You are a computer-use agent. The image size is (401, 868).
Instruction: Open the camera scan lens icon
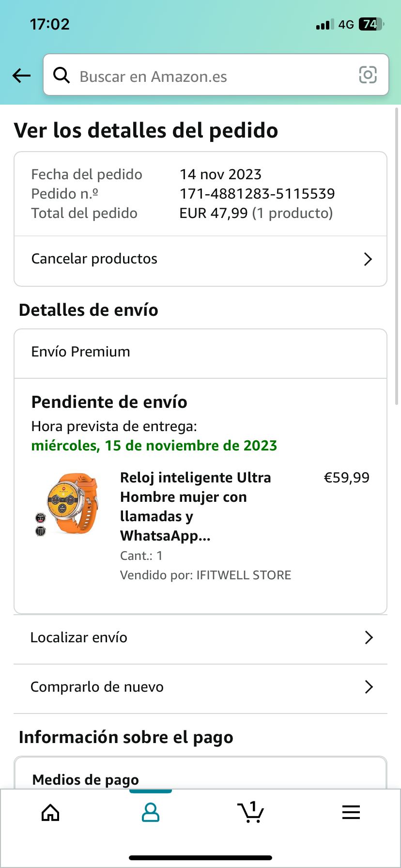coord(368,75)
